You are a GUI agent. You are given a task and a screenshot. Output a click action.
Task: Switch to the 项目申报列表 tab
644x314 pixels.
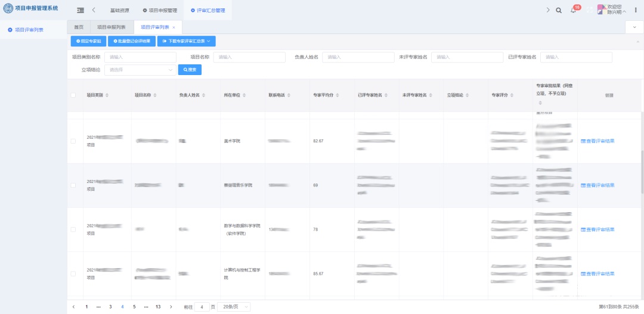(111, 27)
